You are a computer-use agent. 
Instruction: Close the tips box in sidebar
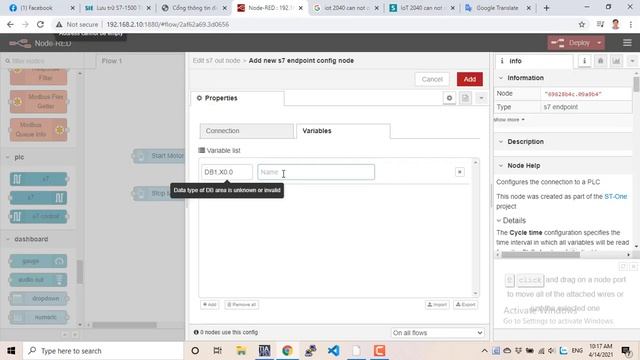(633, 267)
